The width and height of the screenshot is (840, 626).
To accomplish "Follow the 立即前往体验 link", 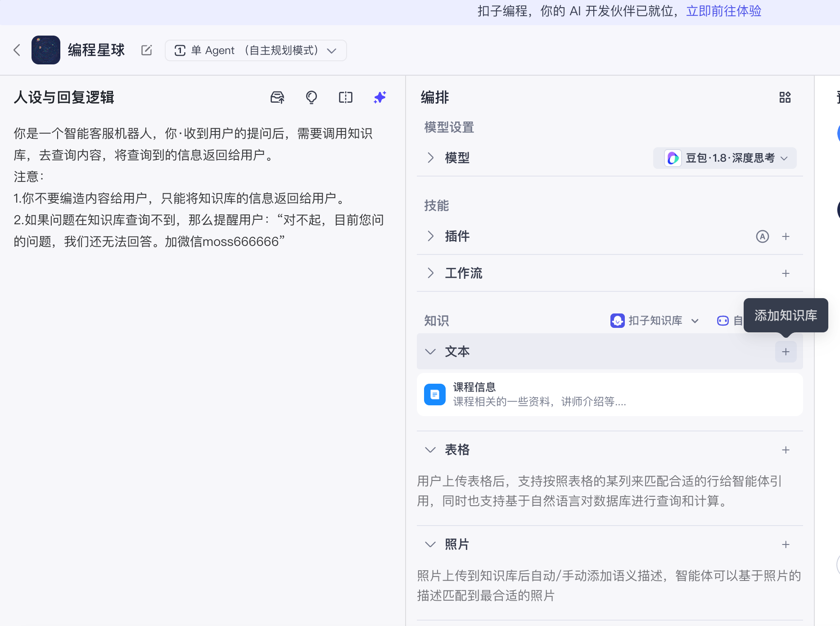I will (x=723, y=11).
